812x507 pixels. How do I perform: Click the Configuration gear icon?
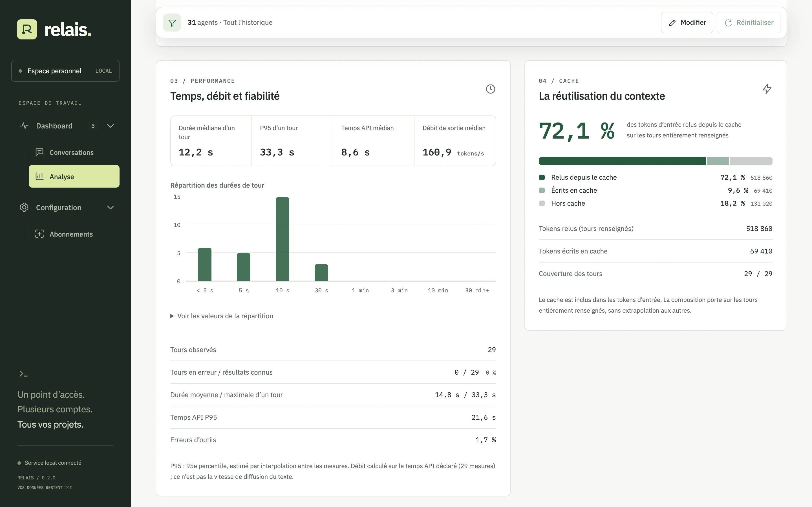point(24,207)
